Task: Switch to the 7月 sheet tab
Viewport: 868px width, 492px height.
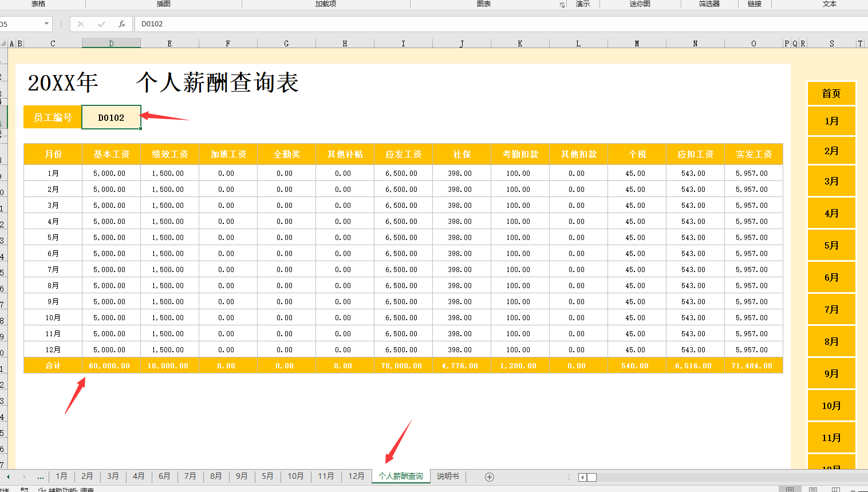Action: pos(190,476)
